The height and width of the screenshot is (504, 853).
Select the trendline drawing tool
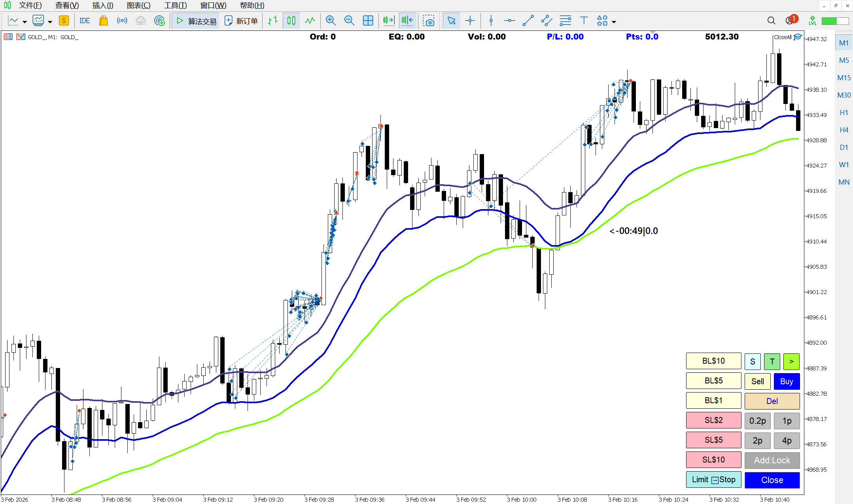click(x=528, y=21)
